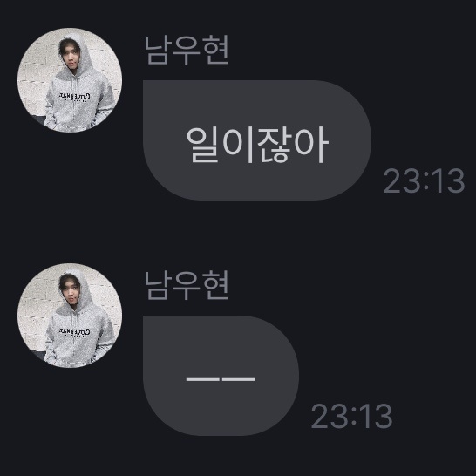The image size is (476, 476).
Task: Click the sender name 남우현 above the ㅡㅡ bubble
Action: [186, 286]
